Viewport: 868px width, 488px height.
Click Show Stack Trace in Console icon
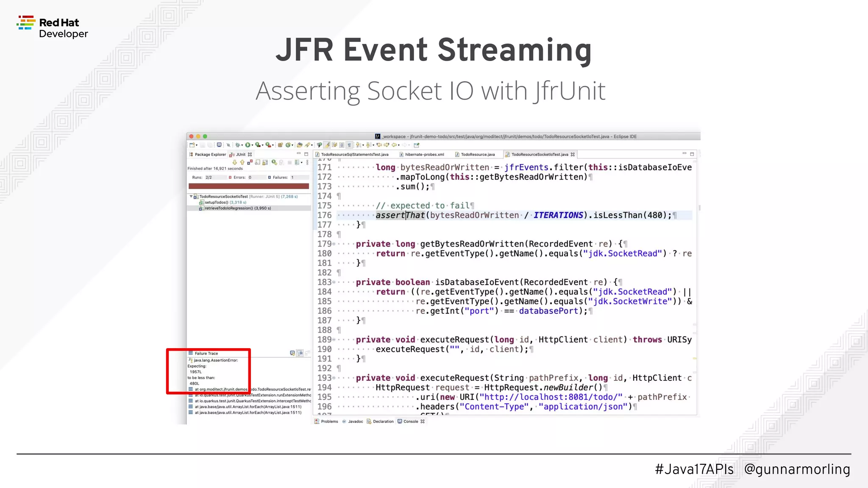[292, 353]
